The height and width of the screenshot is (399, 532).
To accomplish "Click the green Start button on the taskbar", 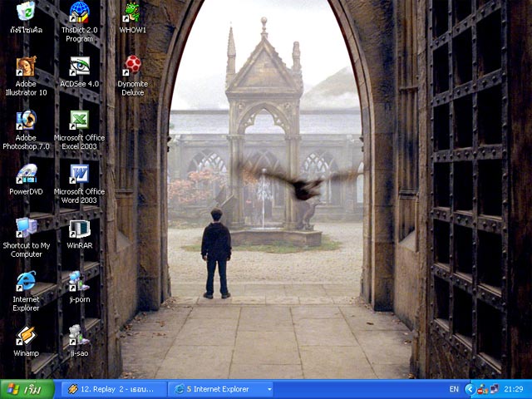I will coord(27,389).
